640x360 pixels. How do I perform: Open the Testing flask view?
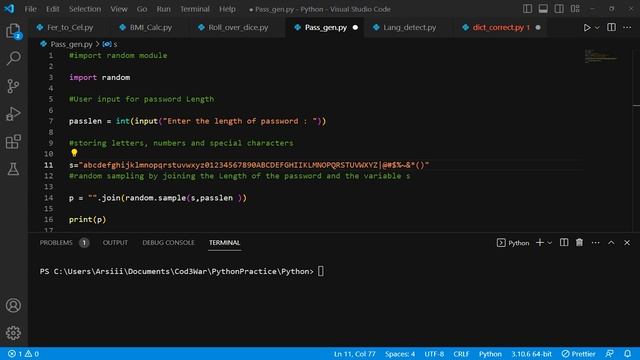point(13,169)
